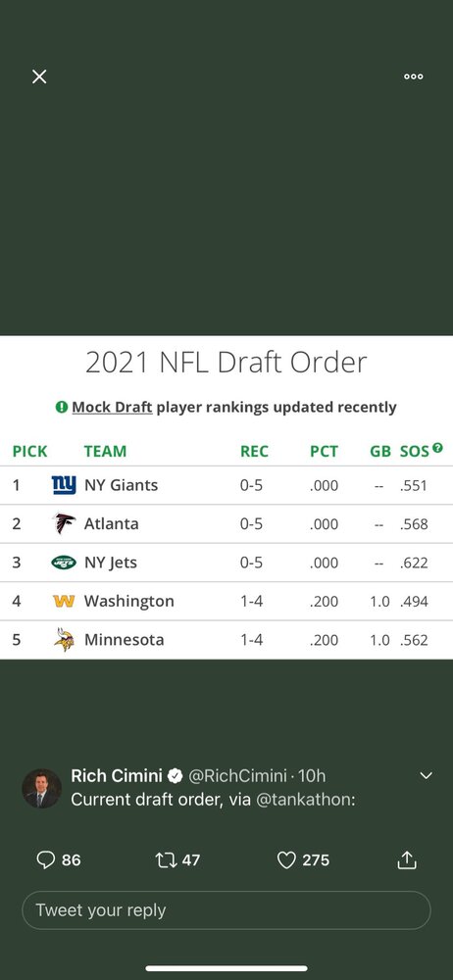Screen dimensions: 453x980
Task: Tap the verified badge next to Rich Cimini
Action: click(176, 775)
